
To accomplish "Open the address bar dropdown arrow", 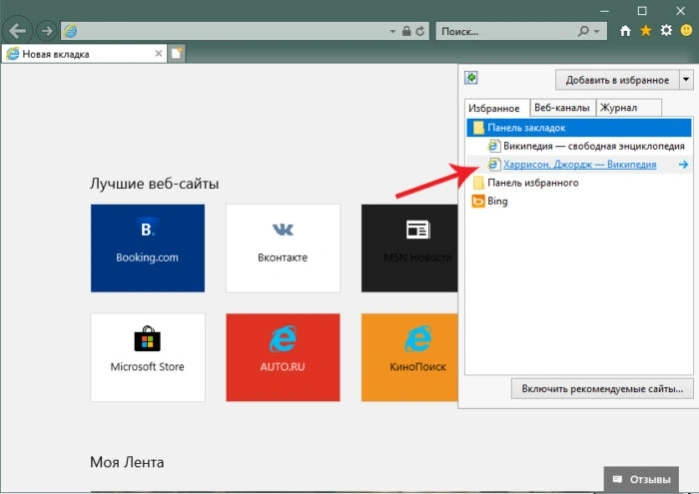I will pos(392,31).
